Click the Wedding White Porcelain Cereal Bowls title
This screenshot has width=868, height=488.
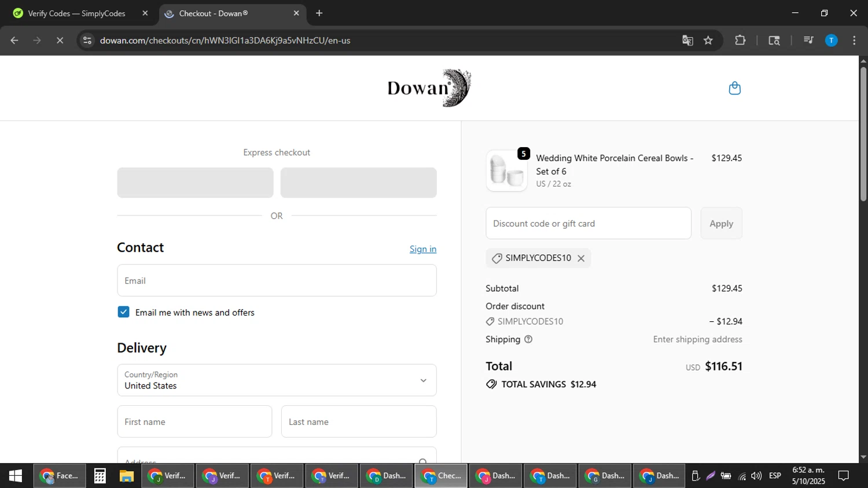[615, 164]
